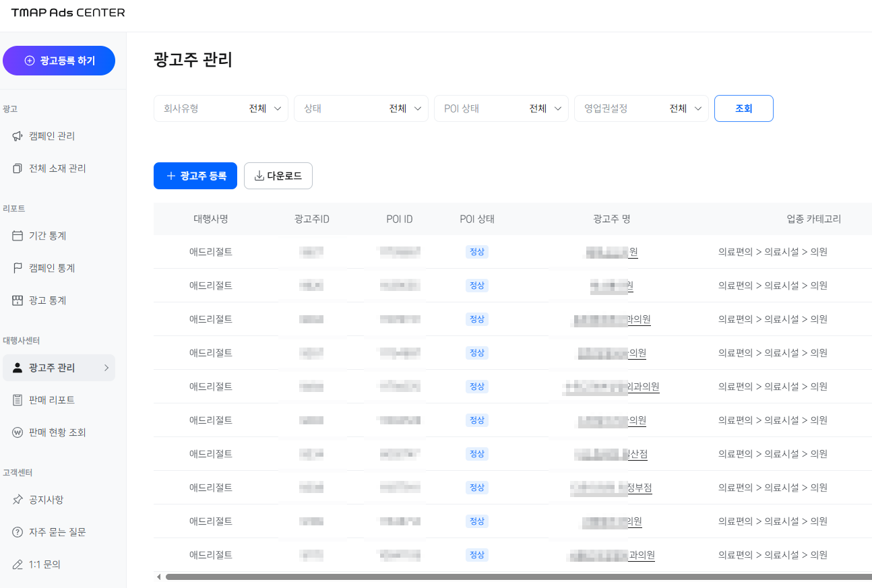
Task: Click the pin icon beside 공지사항
Action: [x=18, y=500]
